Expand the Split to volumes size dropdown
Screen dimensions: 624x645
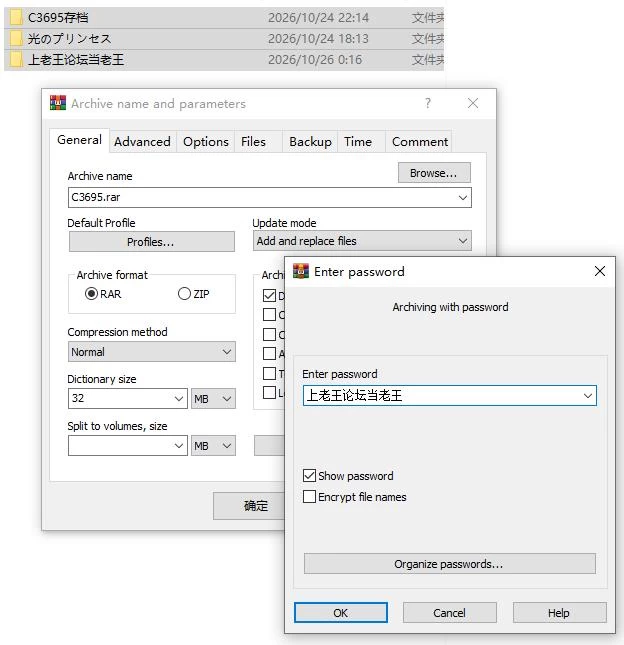coord(179,445)
